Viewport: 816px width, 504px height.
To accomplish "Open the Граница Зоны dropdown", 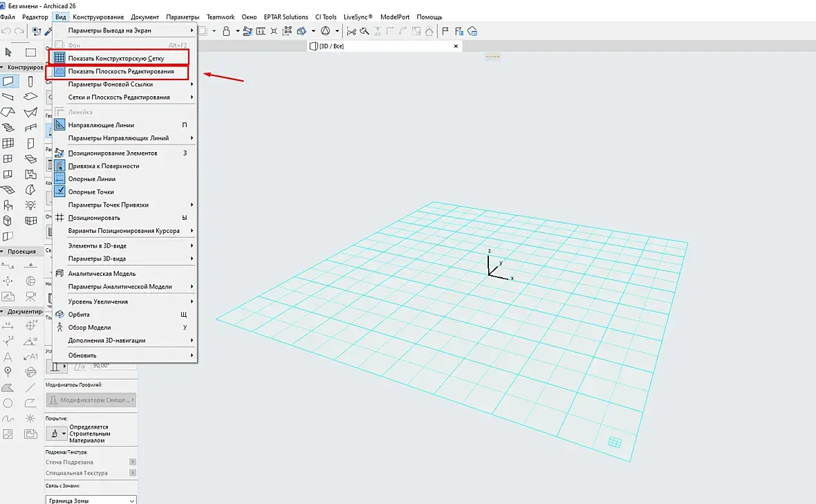I will click(91, 500).
